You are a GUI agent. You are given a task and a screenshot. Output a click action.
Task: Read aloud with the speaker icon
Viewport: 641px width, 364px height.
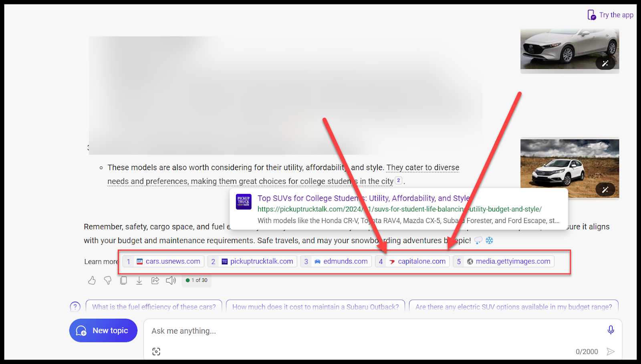(x=171, y=280)
